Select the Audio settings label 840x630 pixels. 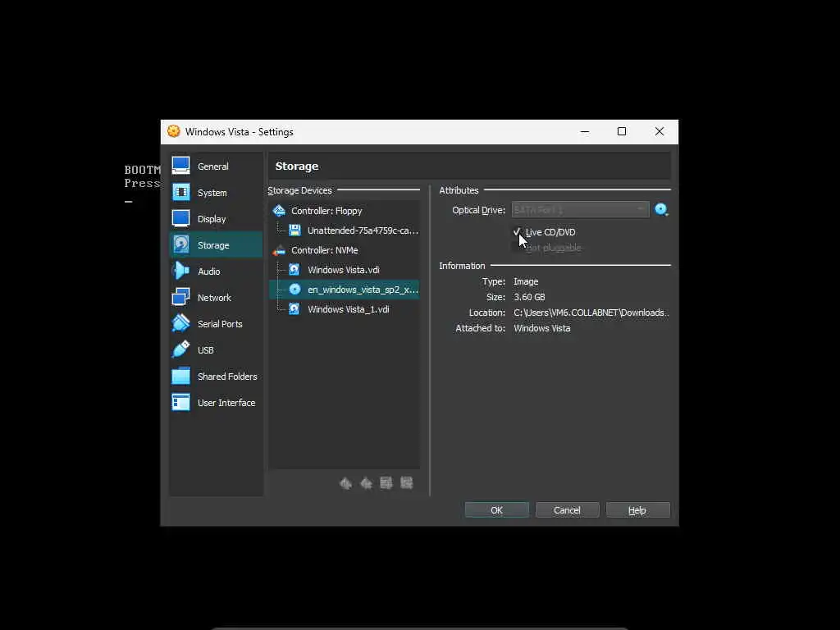coord(209,272)
